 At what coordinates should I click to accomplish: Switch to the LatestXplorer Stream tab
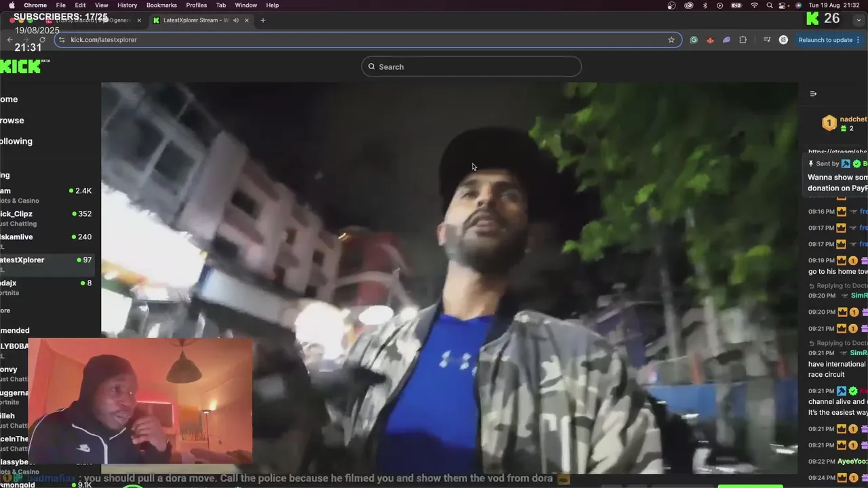point(197,20)
